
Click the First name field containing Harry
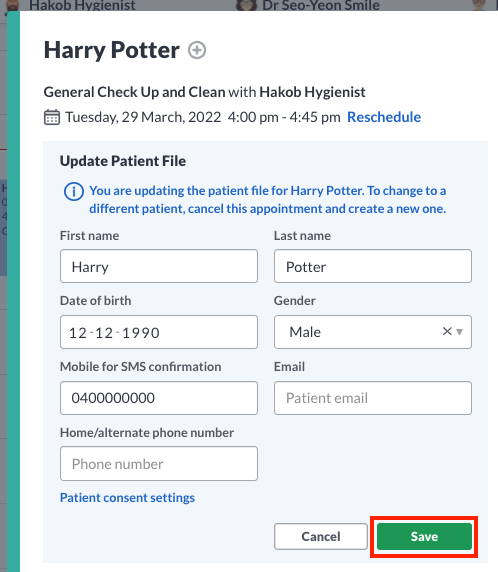coord(159,266)
